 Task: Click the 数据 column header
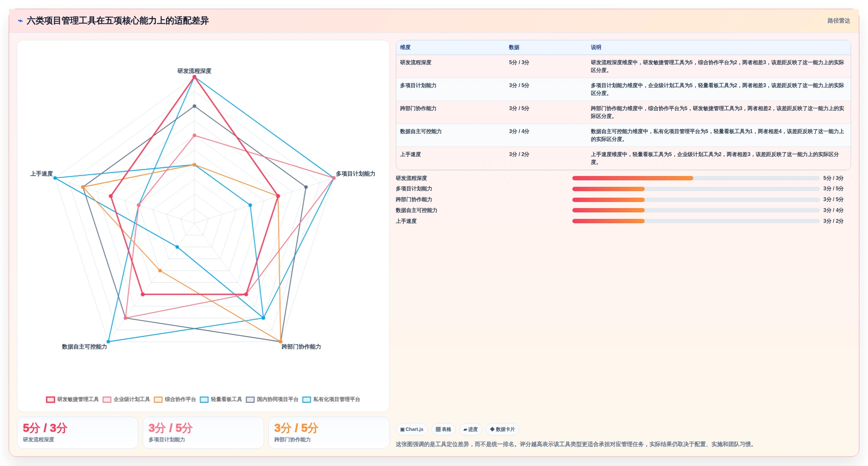(514, 47)
